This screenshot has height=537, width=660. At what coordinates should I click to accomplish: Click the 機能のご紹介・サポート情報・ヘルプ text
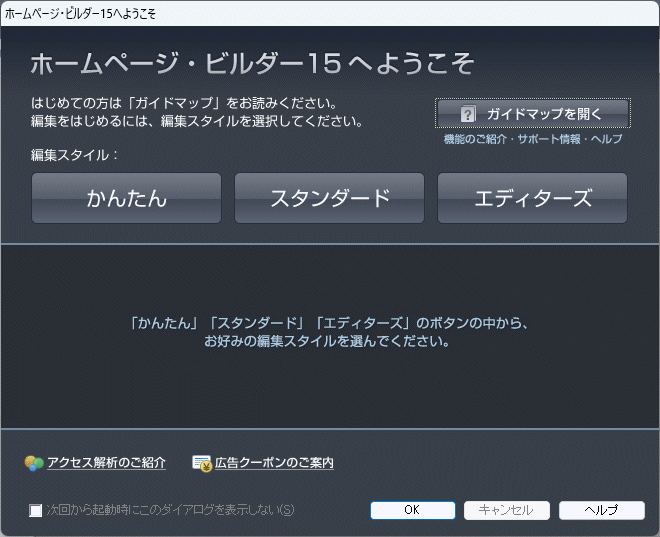click(x=533, y=139)
